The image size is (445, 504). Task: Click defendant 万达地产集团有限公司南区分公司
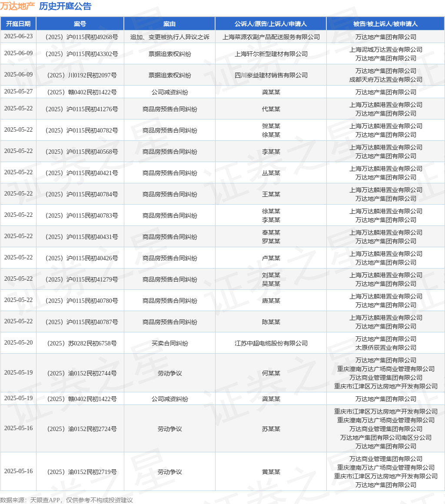385,438
